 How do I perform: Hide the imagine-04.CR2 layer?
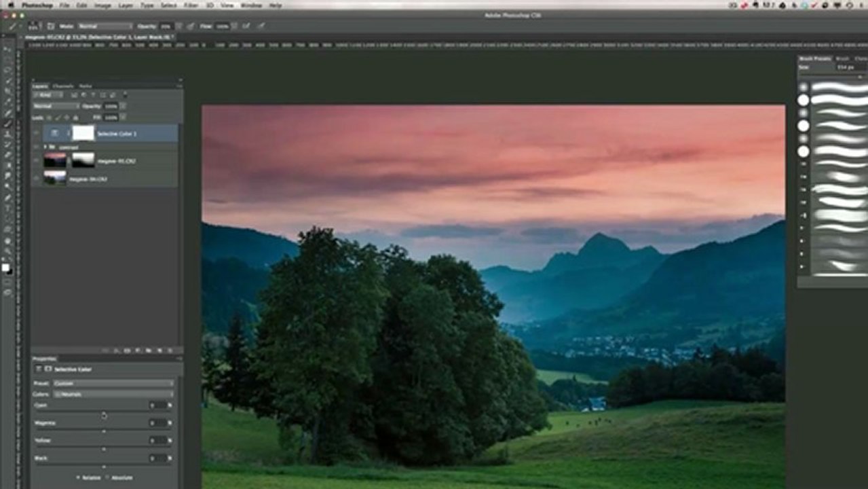(x=37, y=178)
